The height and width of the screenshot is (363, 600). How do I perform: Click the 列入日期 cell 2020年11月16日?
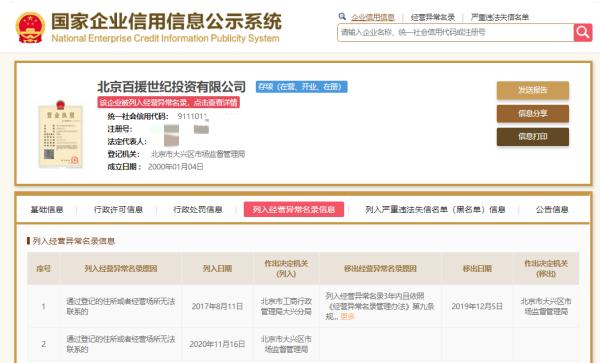pos(217,344)
